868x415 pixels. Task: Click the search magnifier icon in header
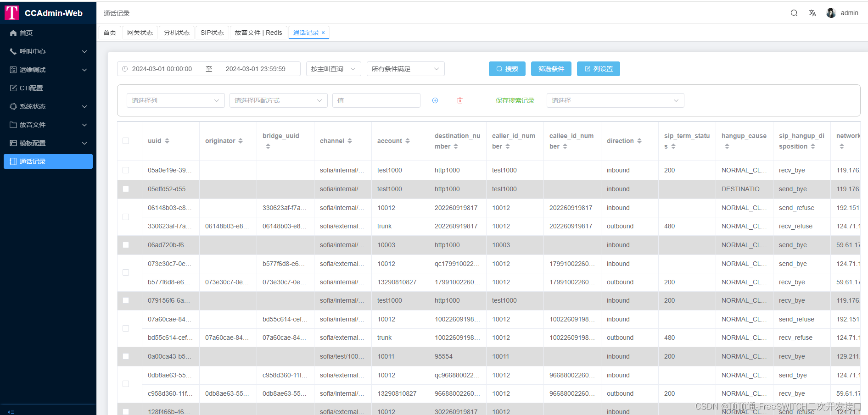tap(794, 13)
